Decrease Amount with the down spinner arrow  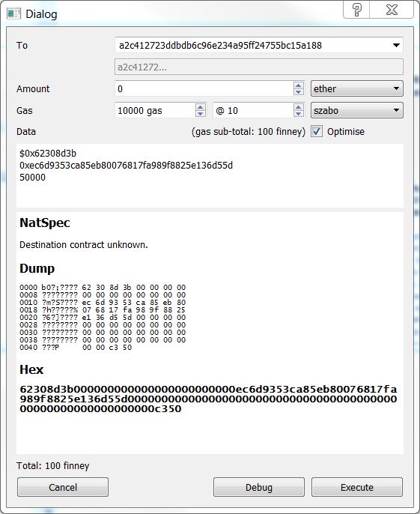pos(299,92)
